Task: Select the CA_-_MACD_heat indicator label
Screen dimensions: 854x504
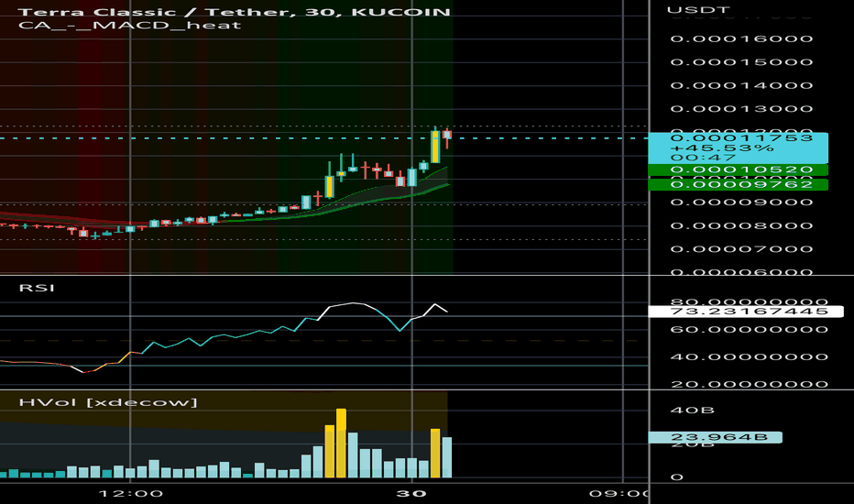Action: pos(129,25)
